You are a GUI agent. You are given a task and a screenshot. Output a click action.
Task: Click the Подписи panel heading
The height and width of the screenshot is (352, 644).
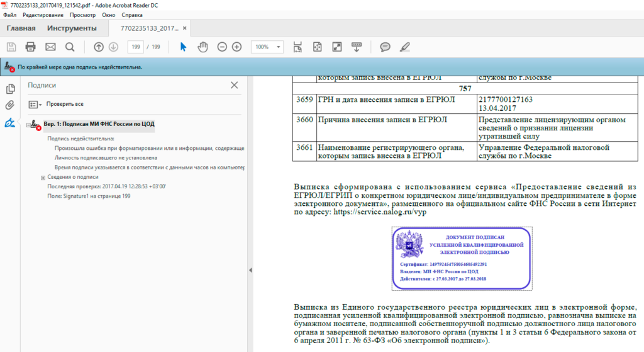click(x=42, y=85)
